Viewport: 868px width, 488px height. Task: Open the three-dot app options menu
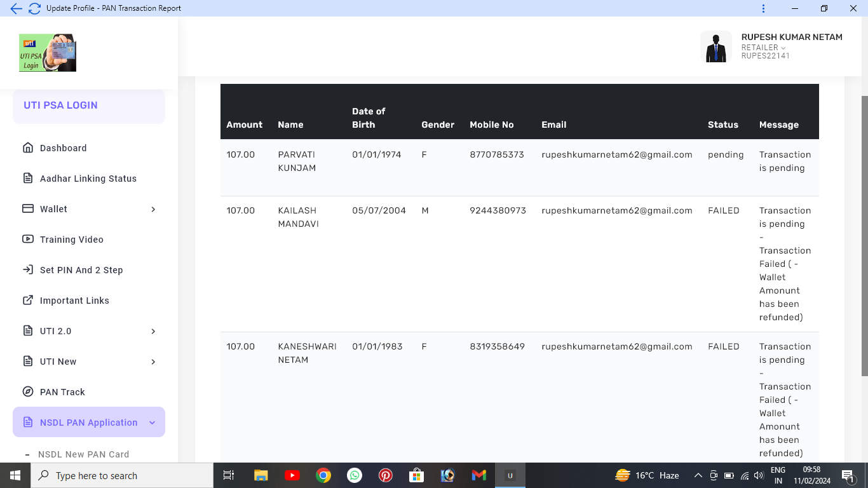pos(763,8)
